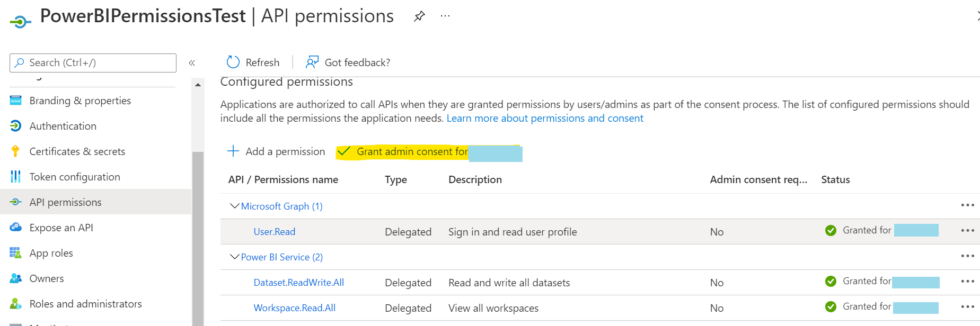The image size is (980, 326).
Task: Click Grant admin consent for button label
Action: tap(412, 151)
